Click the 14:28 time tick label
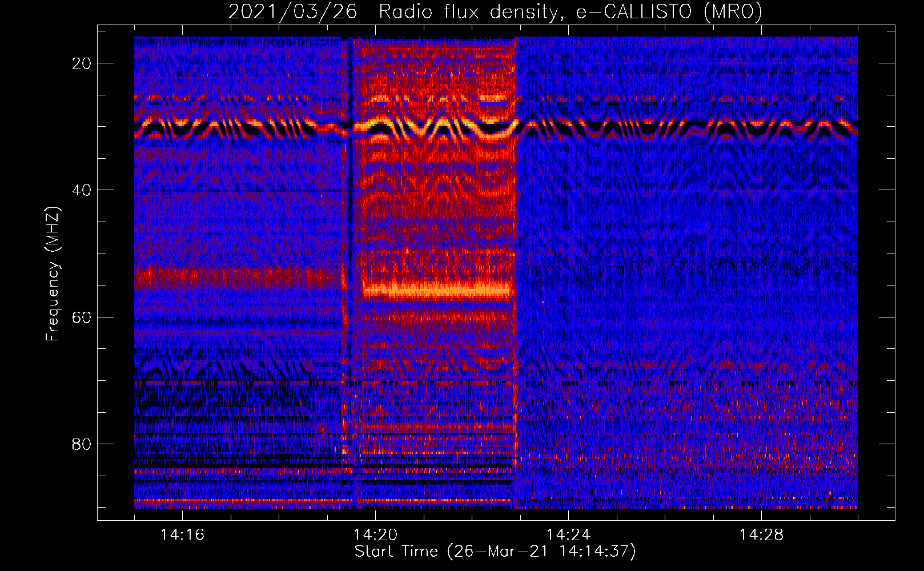Image resolution: width=924 pixels, height=571 pixels. (x=761, y=535)
